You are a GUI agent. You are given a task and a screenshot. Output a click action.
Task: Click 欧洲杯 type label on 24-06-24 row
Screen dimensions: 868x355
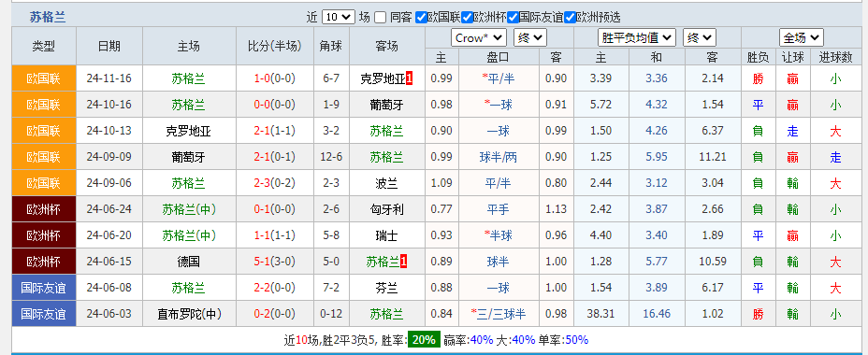(x=44, y=209)
